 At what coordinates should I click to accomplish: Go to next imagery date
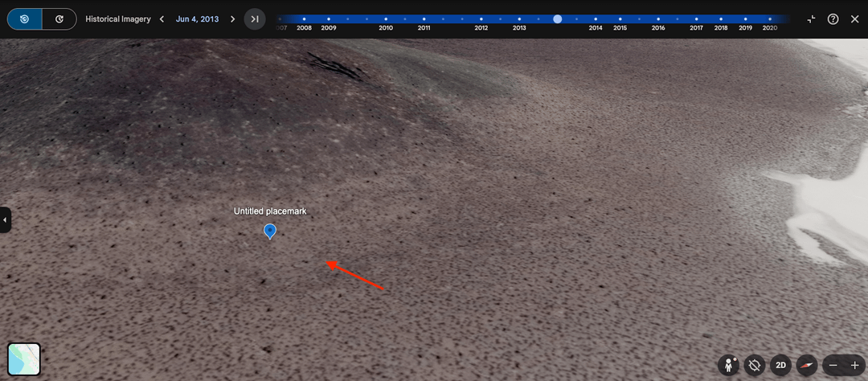point(233,18)
